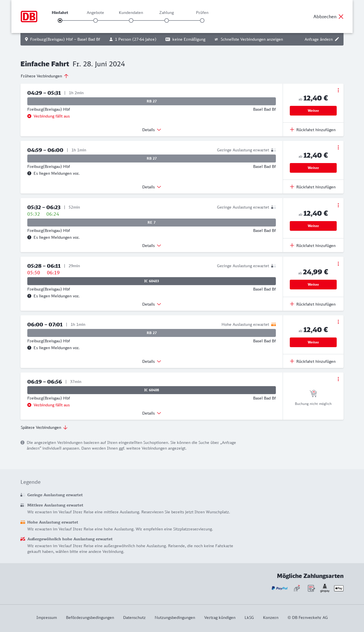Click the Anfrage ändern pencil icon
The width and height of the screenshot is (364, 632).
[x=337, y=39]
